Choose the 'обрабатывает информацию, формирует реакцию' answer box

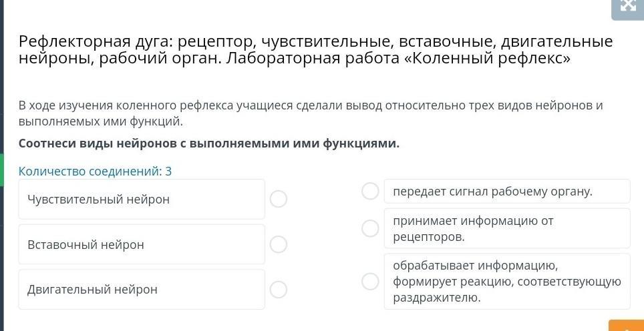point(506,281)
